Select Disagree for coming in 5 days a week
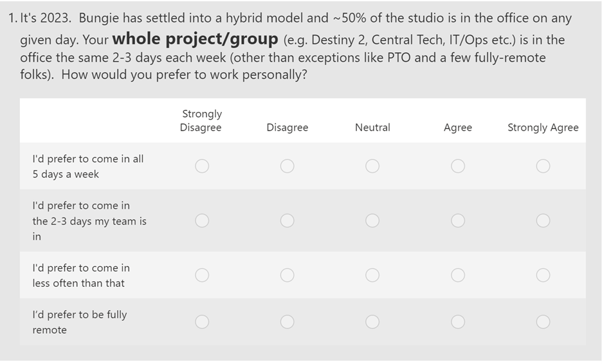602x364 pixels. pyautogui.click(x=287, y=167)
